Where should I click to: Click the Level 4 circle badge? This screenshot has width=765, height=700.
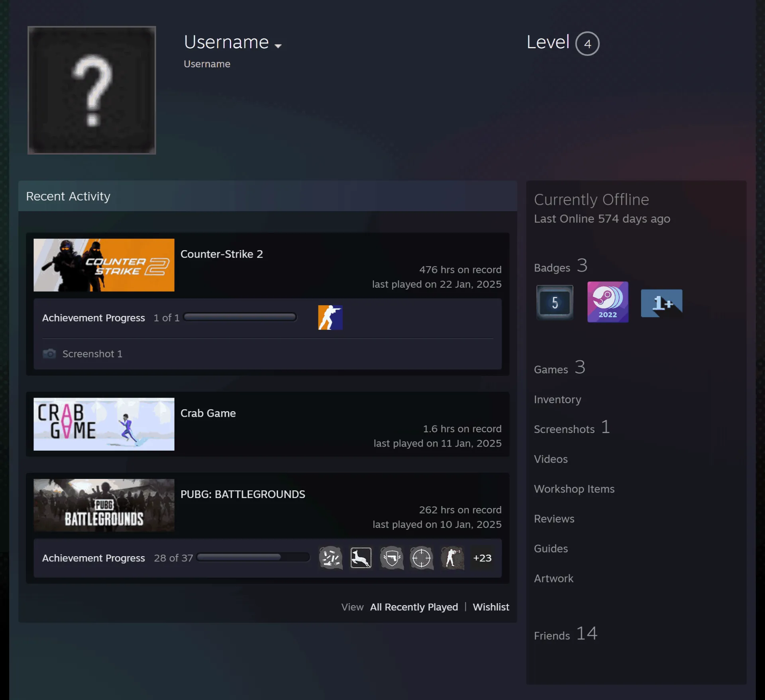point(587,43)
